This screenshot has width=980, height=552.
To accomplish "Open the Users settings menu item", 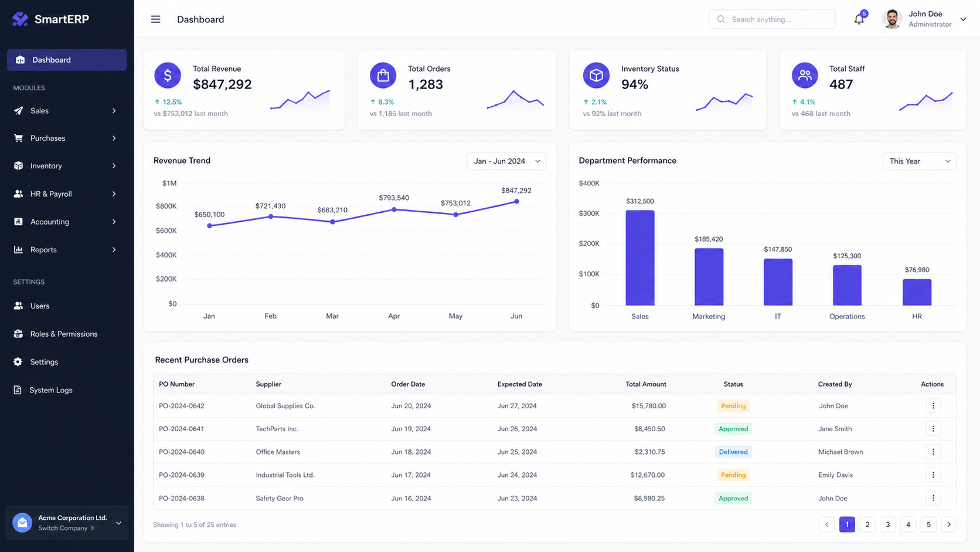I will 40,306.
